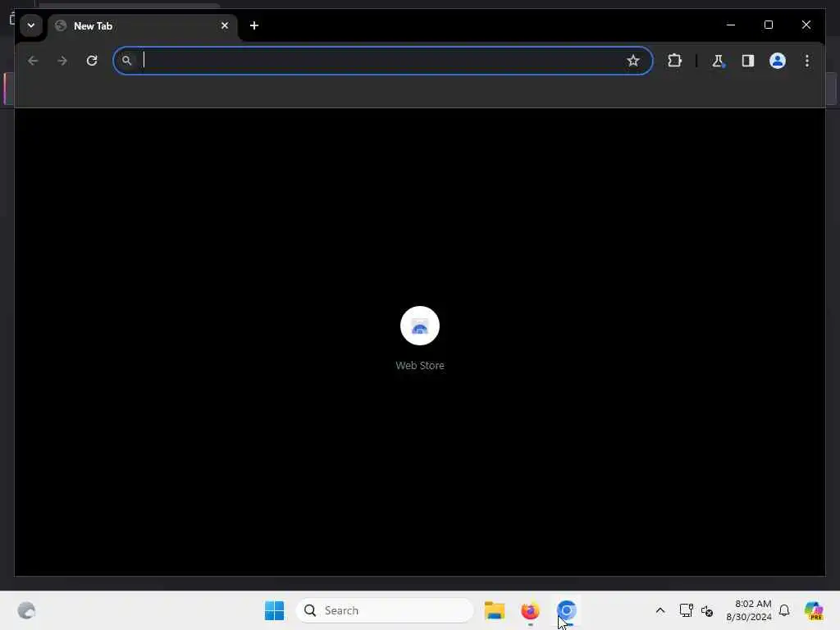Image resolution: width=840 pixels, height=630 pixels.
Task: Open File Explorer from taskbar
Action: click(495, 610)
